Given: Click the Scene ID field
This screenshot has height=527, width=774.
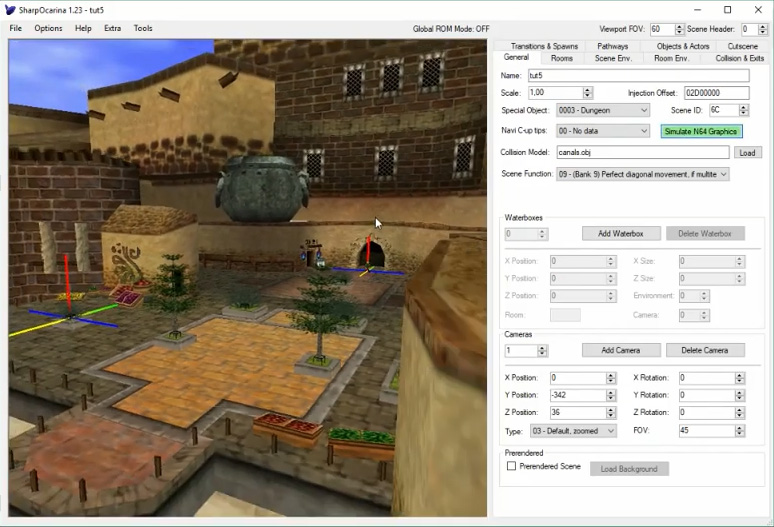Looking at the screenshot, I should pyautogui.click(x=724, y=110).
